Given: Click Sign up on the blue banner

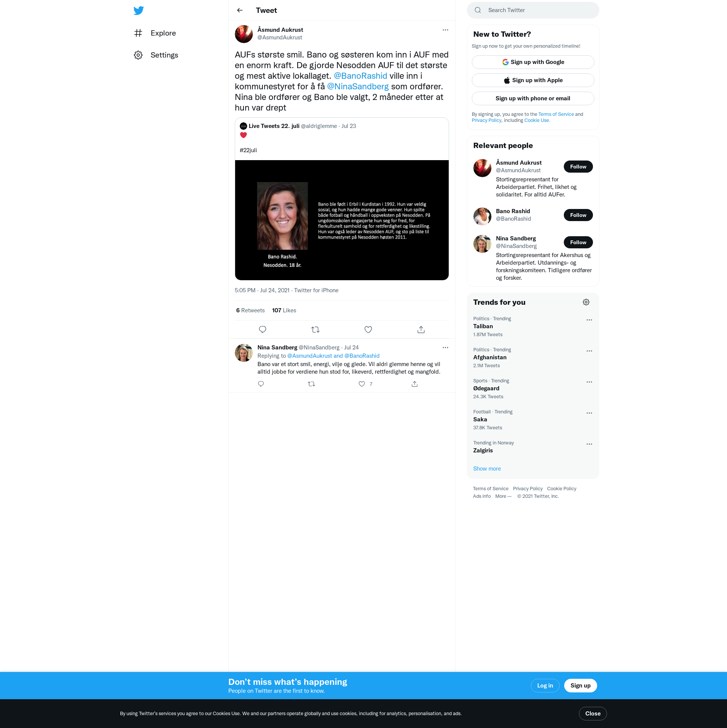Looking at the screenshot, I should 580,686.
